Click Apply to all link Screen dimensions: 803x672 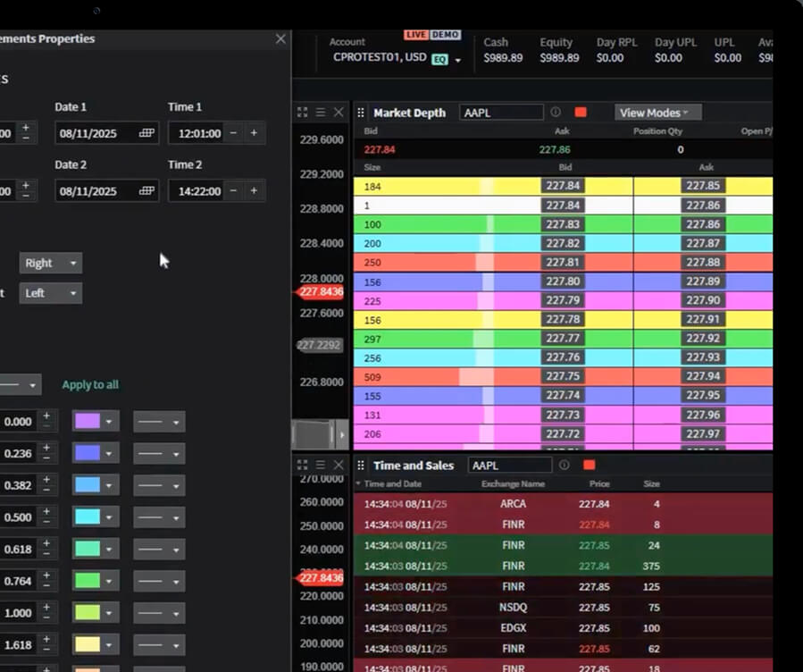[90, 385]
